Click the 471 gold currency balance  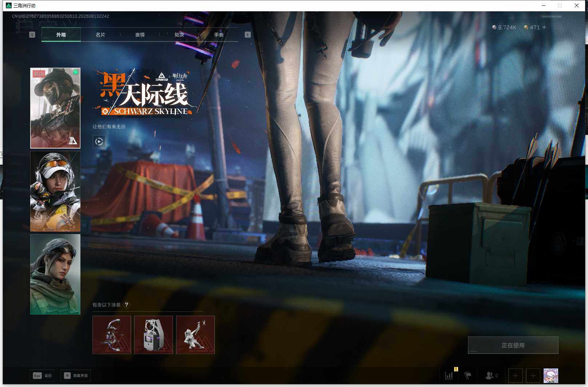pos(532,27)
